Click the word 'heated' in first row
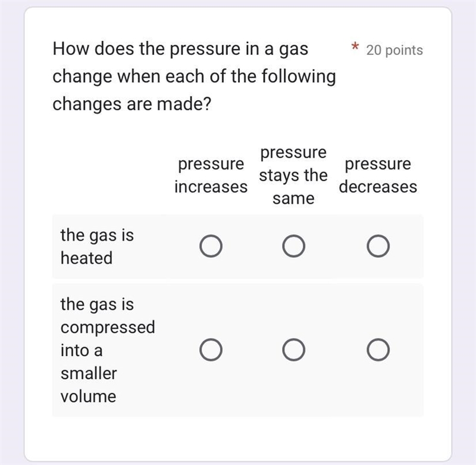This screenshot has height=465, width=476. pyautogui.click(x=86, y=258)
